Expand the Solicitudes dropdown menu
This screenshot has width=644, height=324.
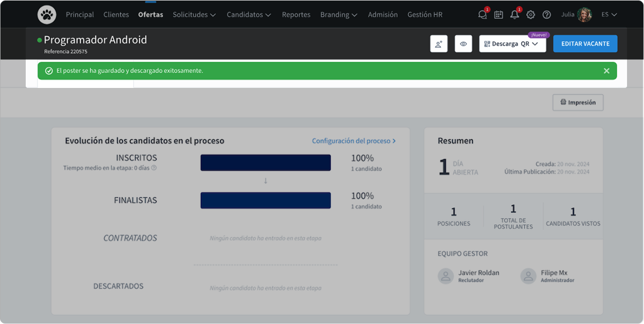tap(194, 14)
